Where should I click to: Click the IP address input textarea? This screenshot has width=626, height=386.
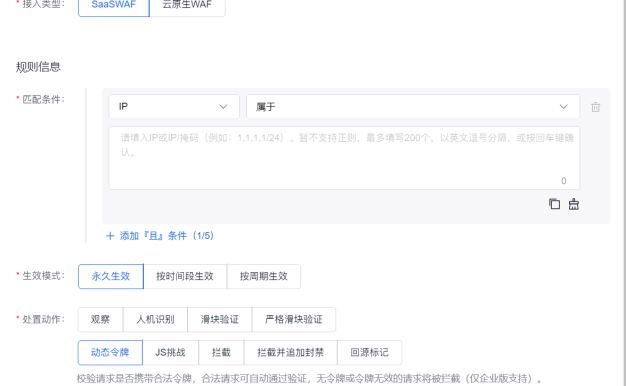(x=344, y=158)
